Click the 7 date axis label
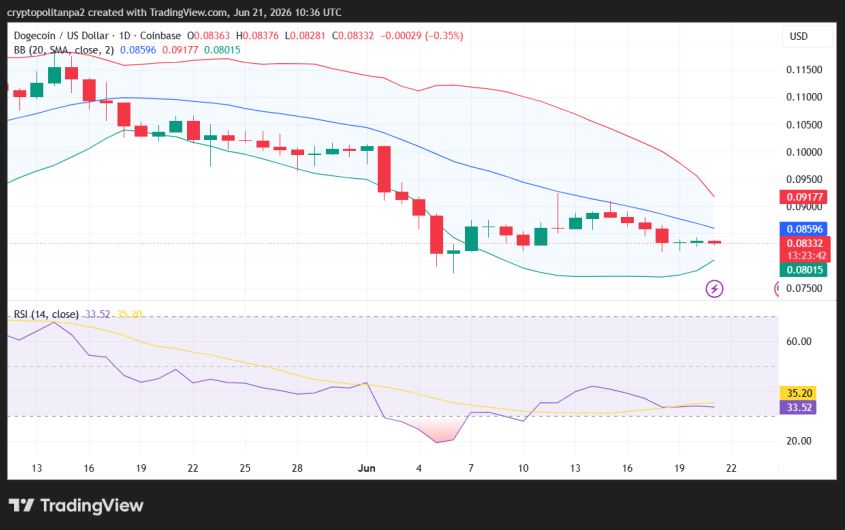Screen dimensions: 845x530 (471, 468)
